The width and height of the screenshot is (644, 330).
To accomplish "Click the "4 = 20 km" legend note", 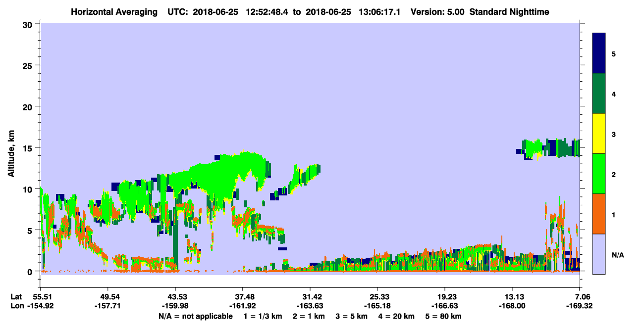I will pyautogui.click(x=397, y=316).
